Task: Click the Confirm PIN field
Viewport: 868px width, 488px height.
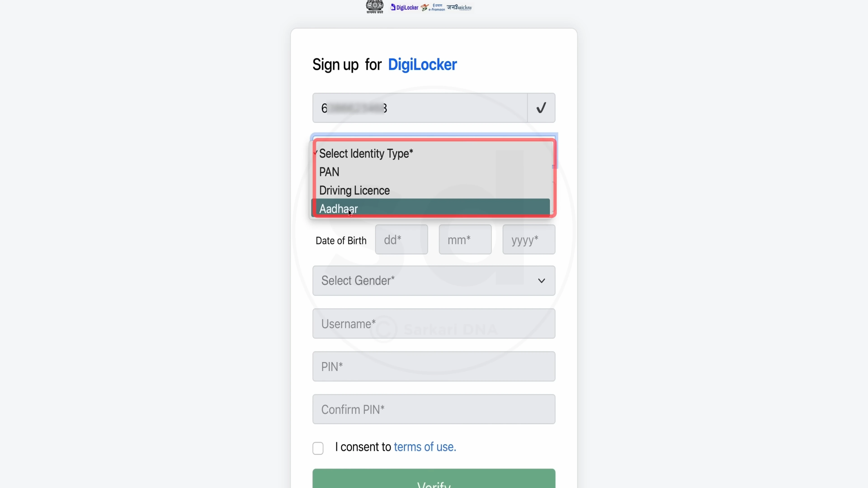Action: 433,409
